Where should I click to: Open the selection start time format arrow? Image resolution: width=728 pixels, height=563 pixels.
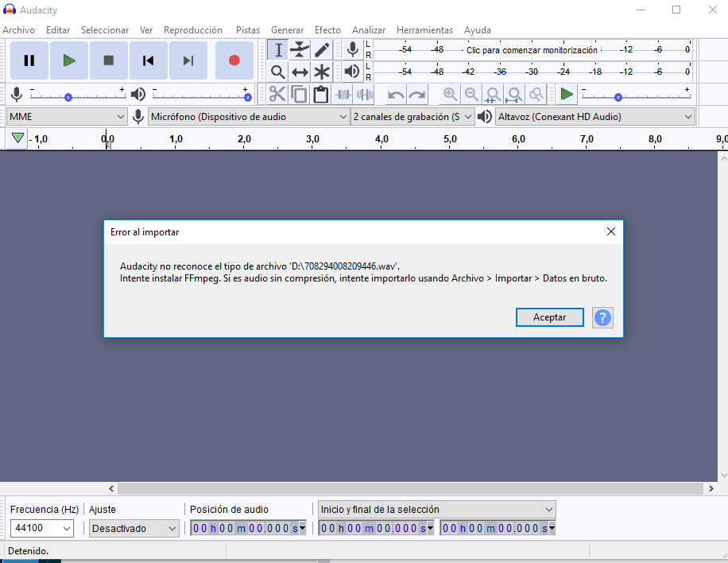pos(430,528)
